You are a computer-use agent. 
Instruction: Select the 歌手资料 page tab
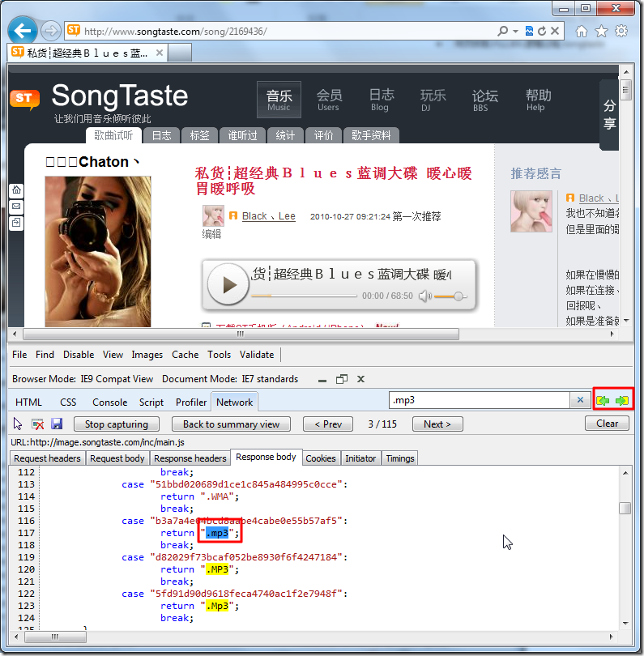371,135
